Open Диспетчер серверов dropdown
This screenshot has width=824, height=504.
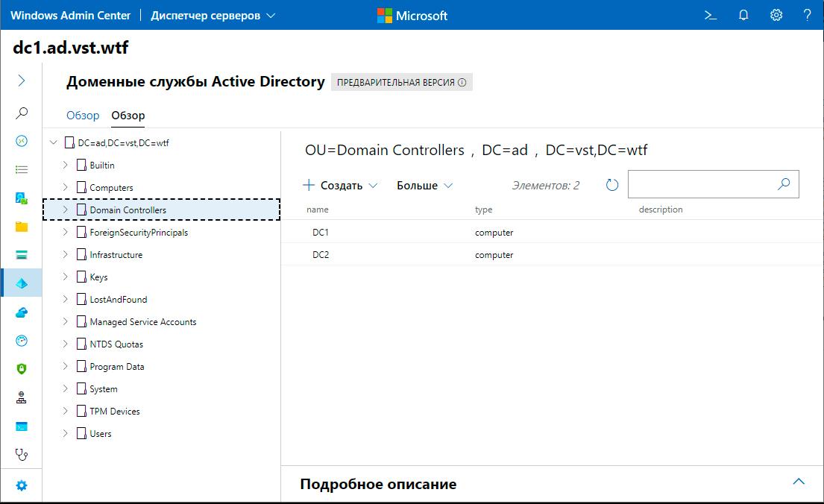pyautogui.click(x=213, y=15)
